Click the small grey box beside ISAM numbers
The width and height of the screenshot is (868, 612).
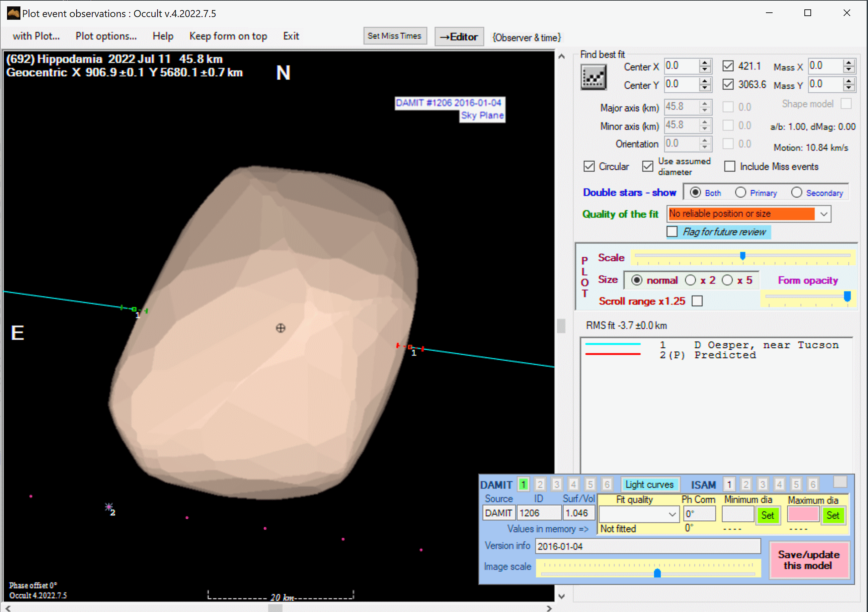[840, 482]
